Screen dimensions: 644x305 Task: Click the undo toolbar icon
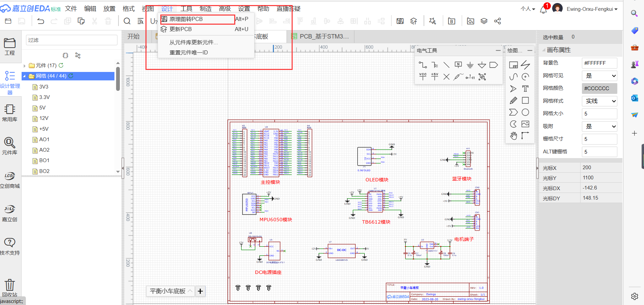41,21
